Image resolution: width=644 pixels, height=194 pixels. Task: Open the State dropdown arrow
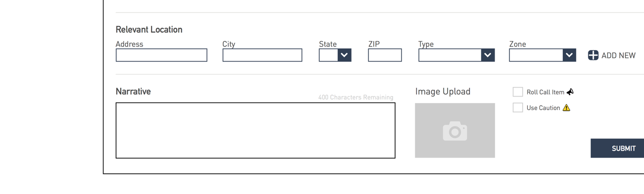[344, 55]
